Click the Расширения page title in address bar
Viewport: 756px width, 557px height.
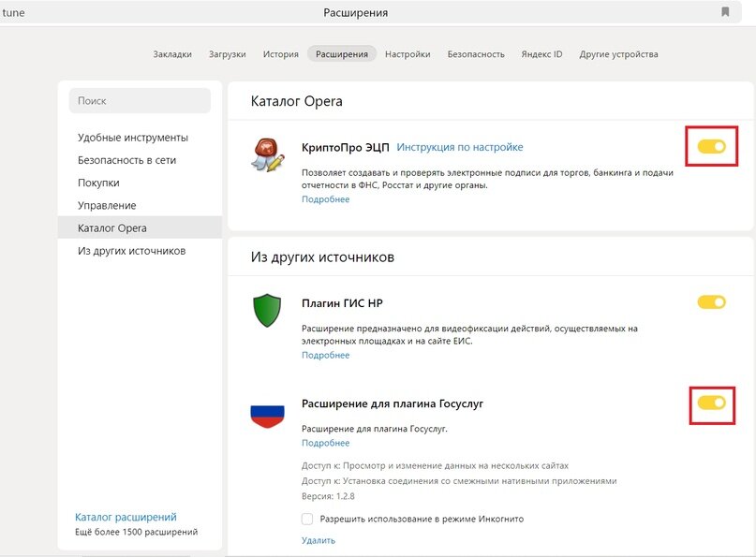(x=356, y=12)
